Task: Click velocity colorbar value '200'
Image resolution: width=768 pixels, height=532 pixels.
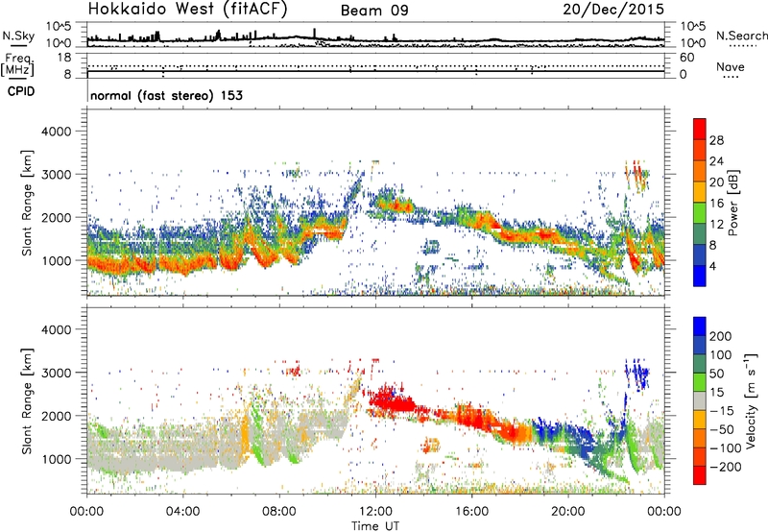Action: [721, 336]
